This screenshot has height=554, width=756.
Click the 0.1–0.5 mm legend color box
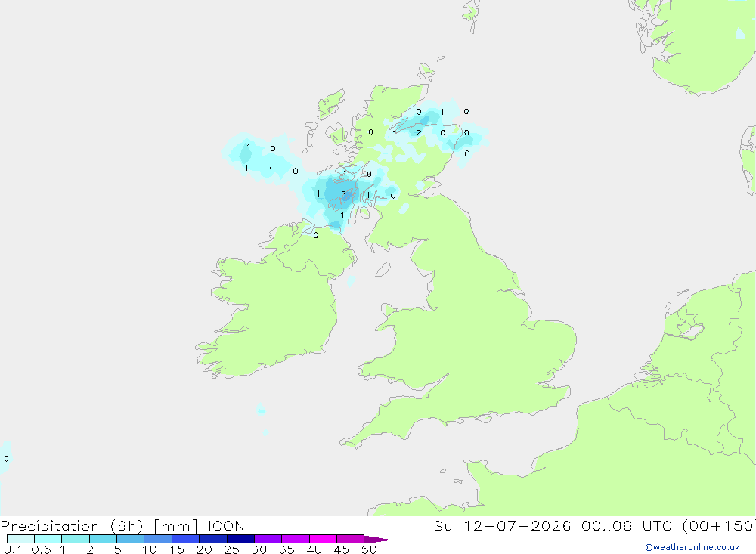tap(20, 539)
